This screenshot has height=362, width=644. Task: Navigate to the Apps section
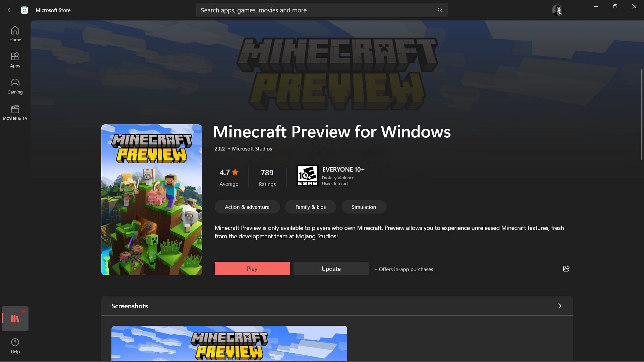(x=15, y=60)
